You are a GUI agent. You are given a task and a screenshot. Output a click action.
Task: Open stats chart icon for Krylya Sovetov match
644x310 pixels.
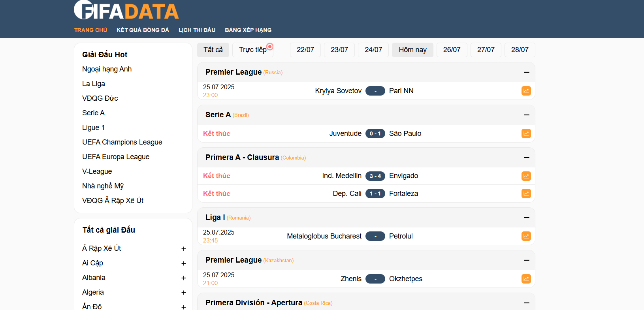pos(526,91)
